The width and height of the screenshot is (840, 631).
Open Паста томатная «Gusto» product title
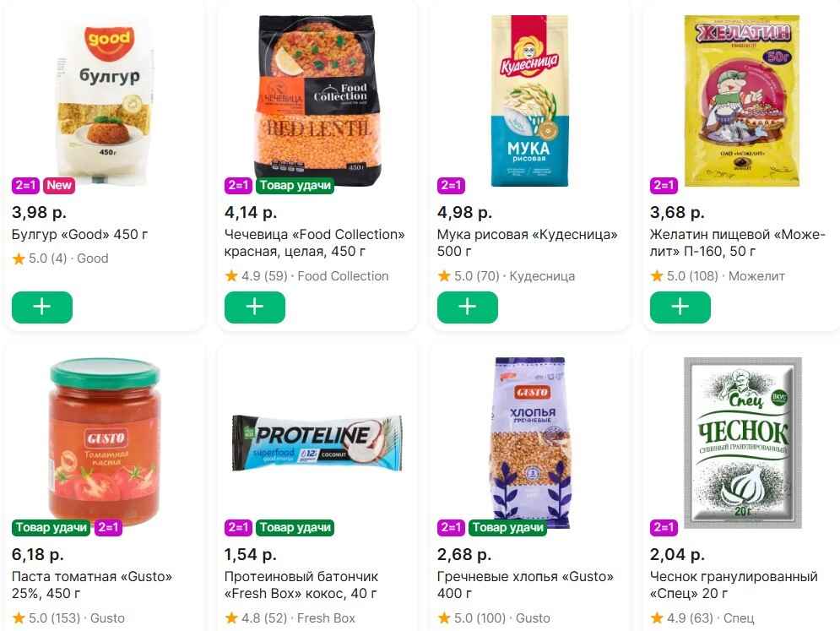(x=92, y=585)
